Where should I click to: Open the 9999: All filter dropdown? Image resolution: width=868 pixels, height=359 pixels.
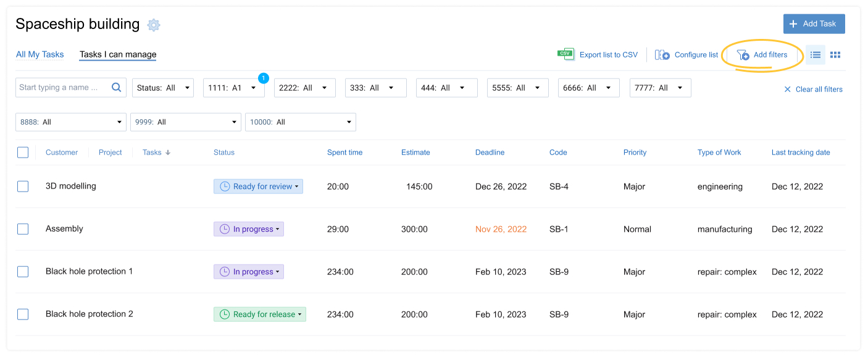[x=186, y=122]
